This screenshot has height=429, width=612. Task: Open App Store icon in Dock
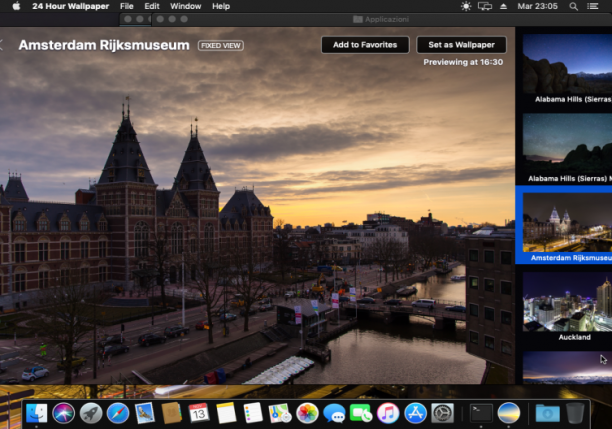[x=415, y=413]
